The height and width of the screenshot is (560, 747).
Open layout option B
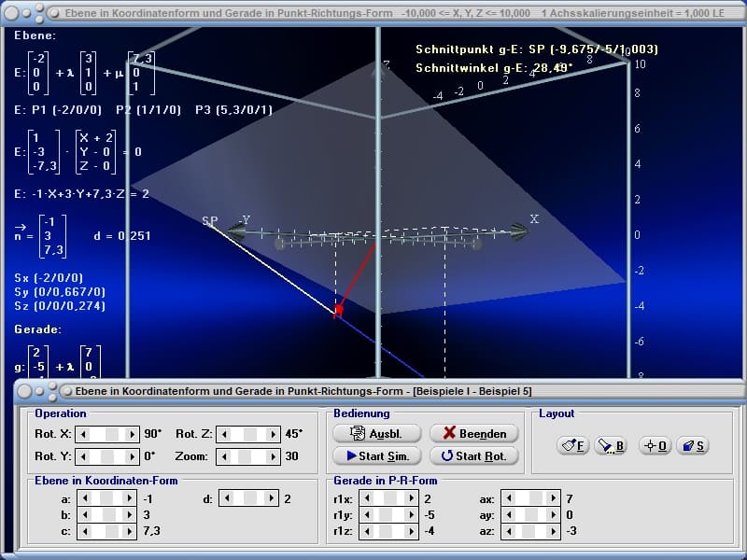click(611, 446)
